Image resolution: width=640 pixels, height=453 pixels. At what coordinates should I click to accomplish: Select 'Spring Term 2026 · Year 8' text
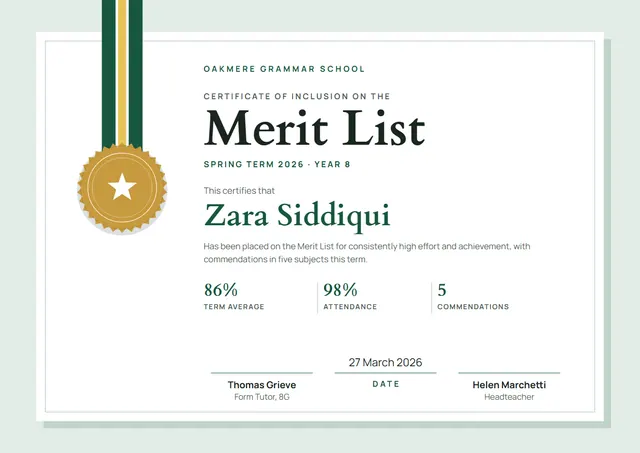[x=277, y=164]
